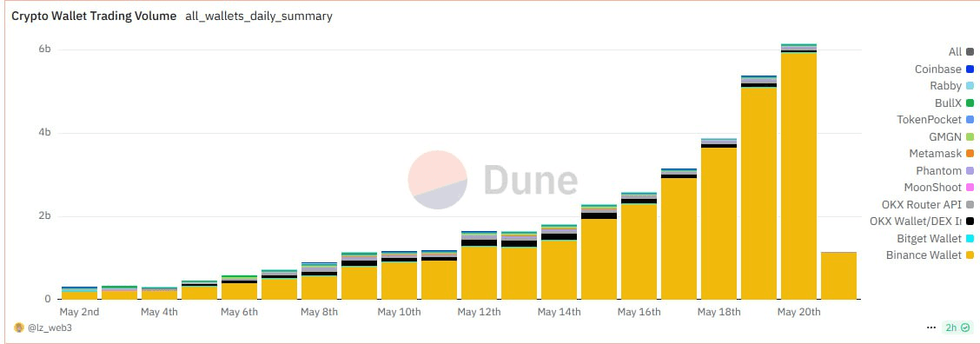Click the MoonShoot pink legend dot
The height and width of the screenshot is (344, 980).
tap(970, 188)
